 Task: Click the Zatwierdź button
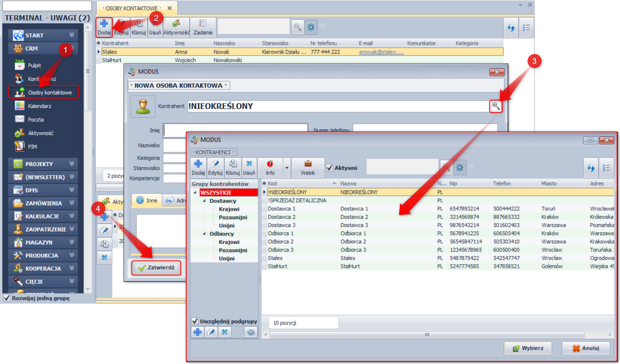(x=156, y=268)
